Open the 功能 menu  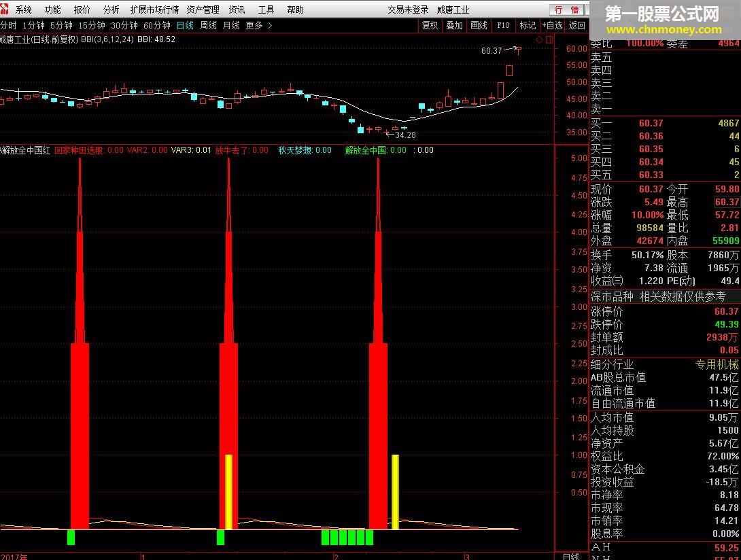pyautogui.click(x=52, y=10)
